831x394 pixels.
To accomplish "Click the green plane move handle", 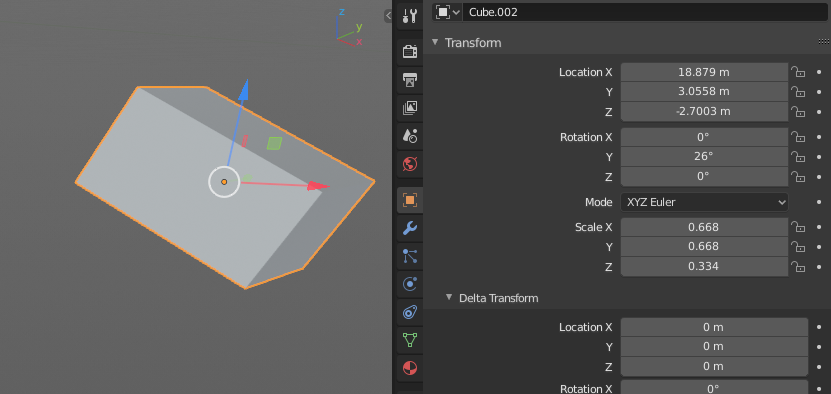I will click(x=274, y=143).
